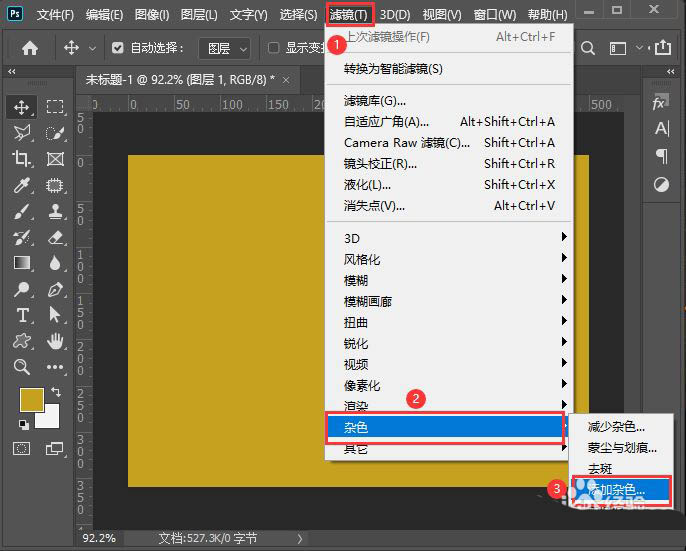Expand the Stylize (风格化) submenu
Screen dimensions: 686x551
click(449, 259)
